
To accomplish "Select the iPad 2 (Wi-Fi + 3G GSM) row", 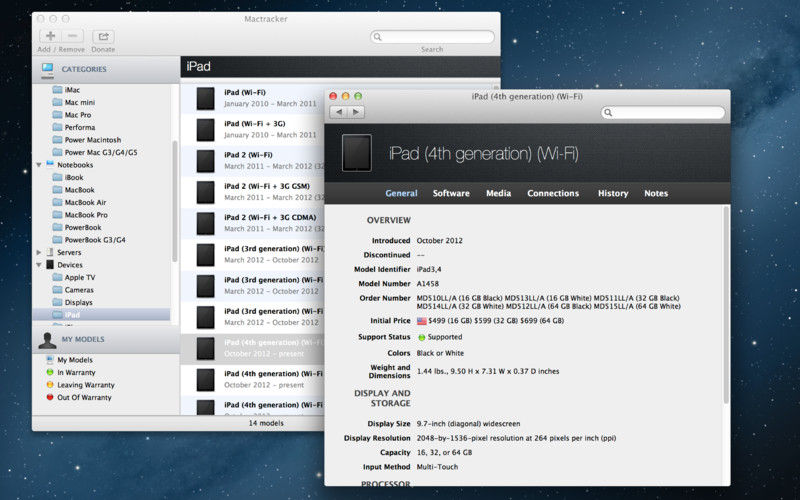I will (x=253, y=192).
